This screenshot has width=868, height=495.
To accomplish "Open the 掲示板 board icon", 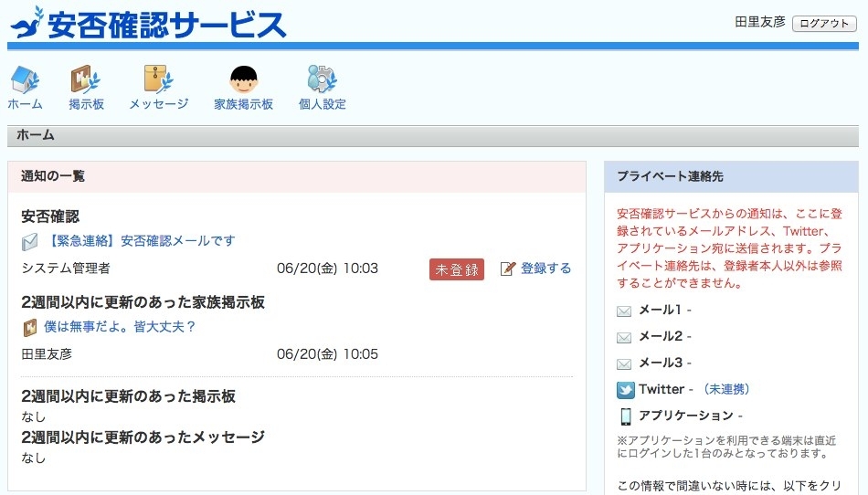I will pos(85,79).
